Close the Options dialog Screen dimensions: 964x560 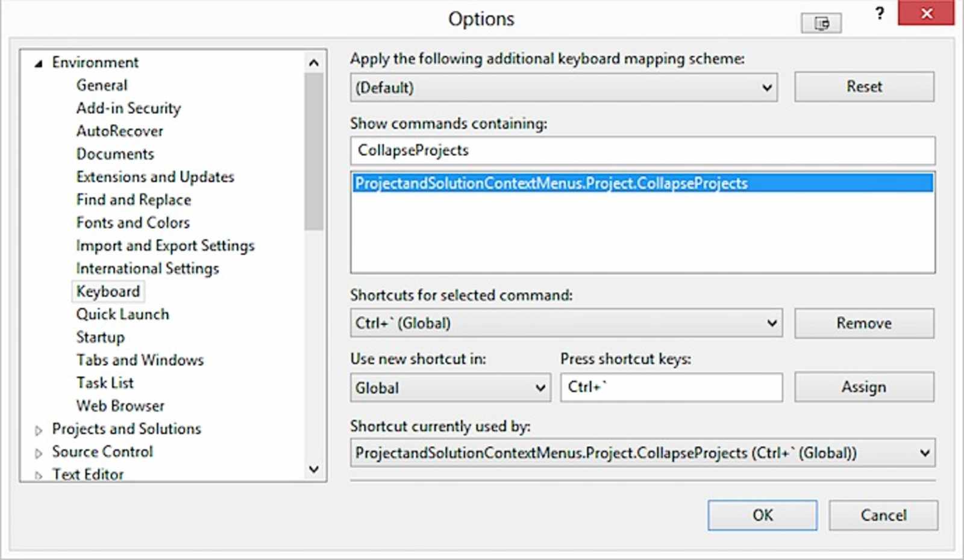(926, 13)
